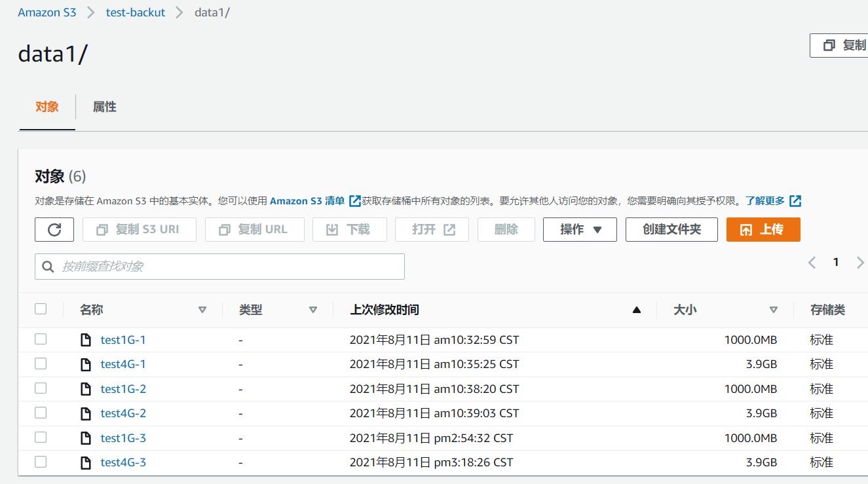Switch to the 属性 tab

coord(105,107)
